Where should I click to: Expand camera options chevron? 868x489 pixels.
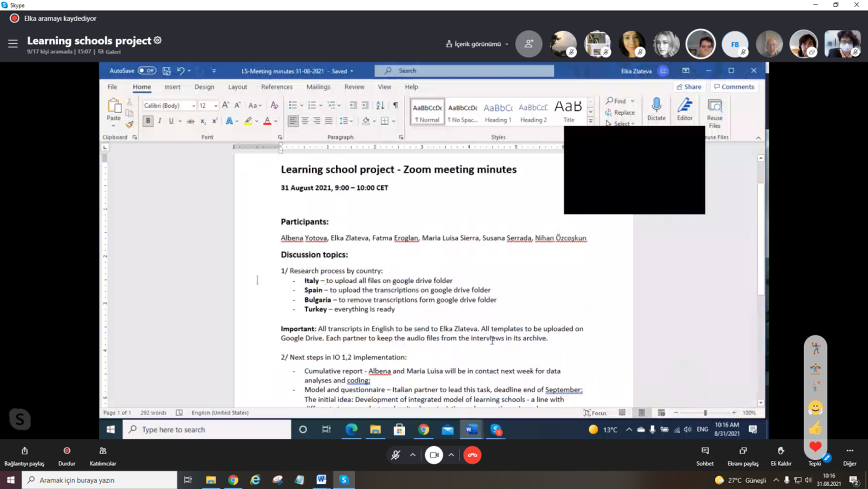451,455
